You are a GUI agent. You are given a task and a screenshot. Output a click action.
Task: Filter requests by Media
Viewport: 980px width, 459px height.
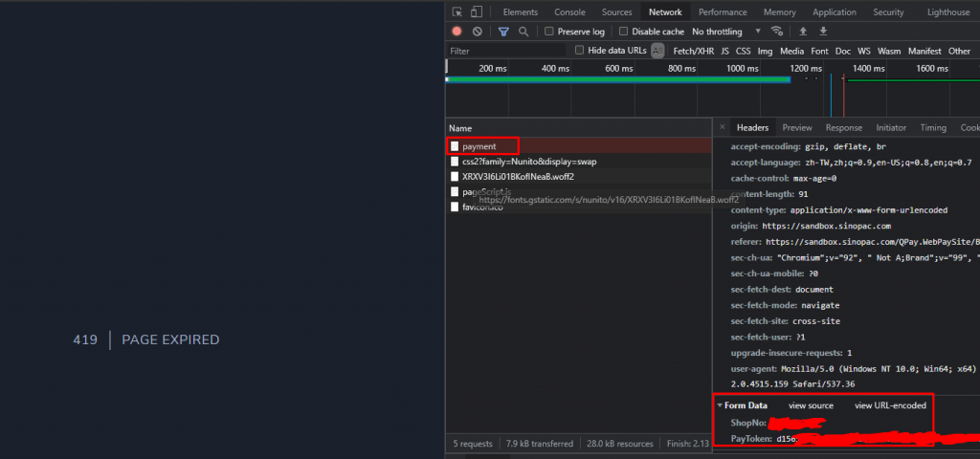[791, 52]
